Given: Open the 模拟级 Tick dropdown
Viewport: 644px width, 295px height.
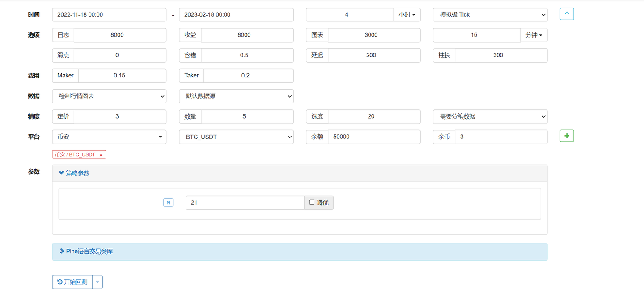Looking at the screenshot, I should (x=490, y=14).
